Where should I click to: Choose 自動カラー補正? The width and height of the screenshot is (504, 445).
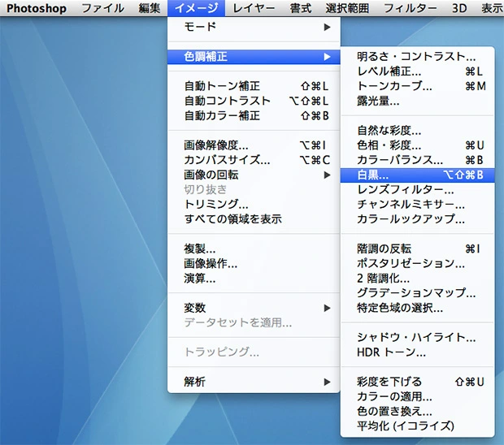click(x=254, y=115)
